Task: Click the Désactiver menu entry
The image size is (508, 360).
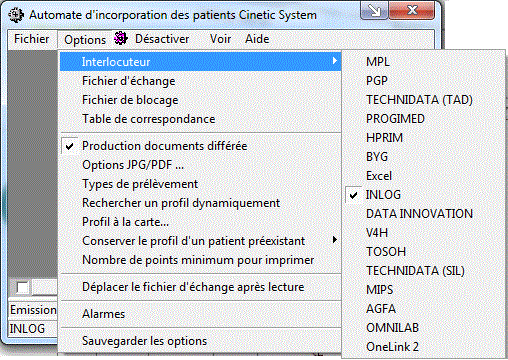Action: (x=162, y=39)
